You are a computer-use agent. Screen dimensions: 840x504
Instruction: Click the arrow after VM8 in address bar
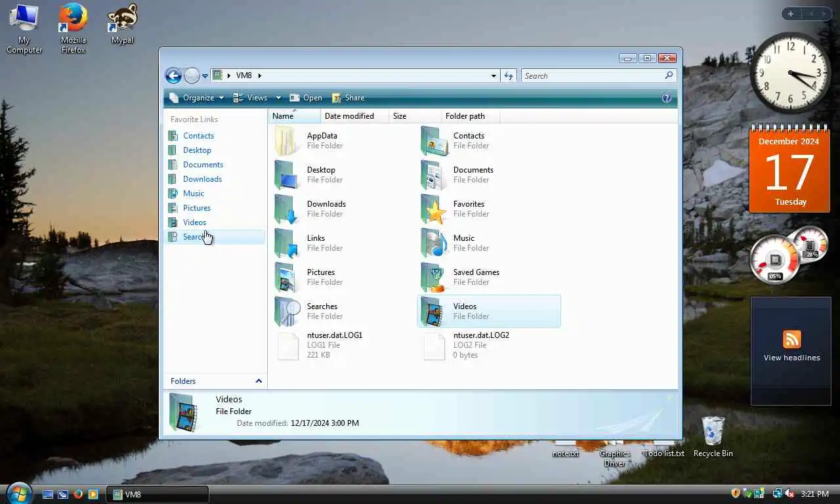tap(259, 76)
